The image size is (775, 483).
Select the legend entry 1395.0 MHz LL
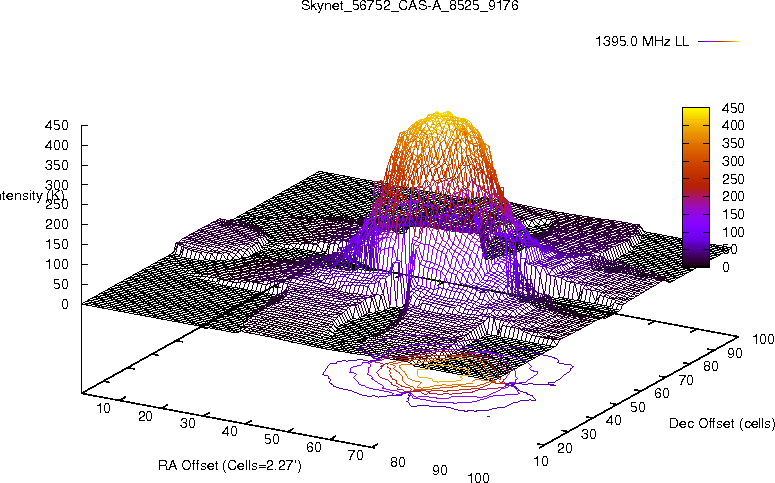[642, 42]
